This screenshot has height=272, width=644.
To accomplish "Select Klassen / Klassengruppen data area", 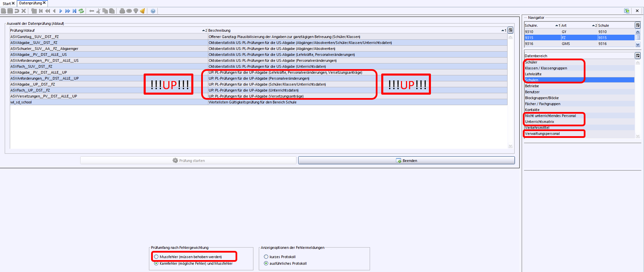I will 579,68.
